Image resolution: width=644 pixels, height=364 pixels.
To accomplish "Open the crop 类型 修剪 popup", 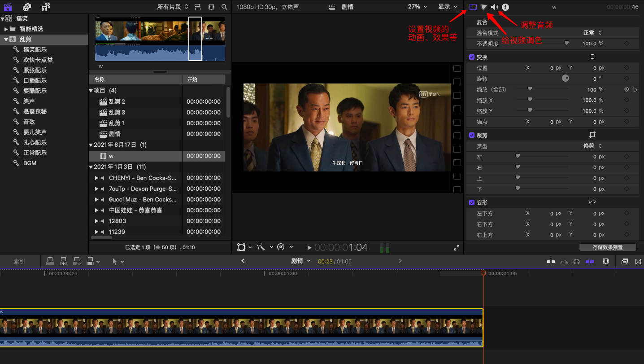I will pyautogui.click(x=592, y=146).
